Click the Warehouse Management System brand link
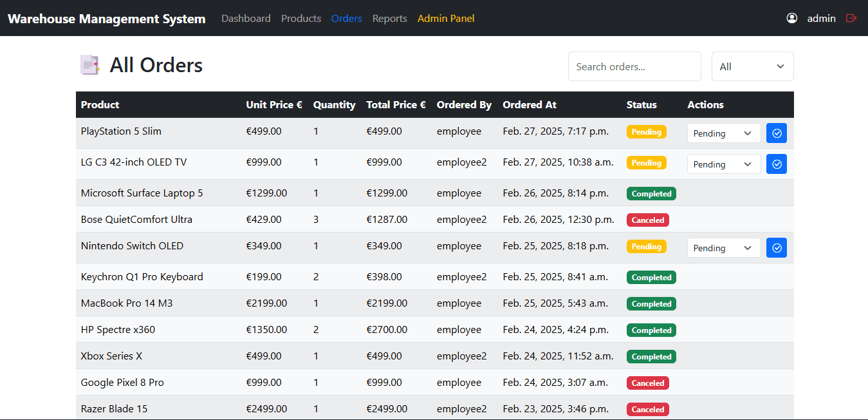 point(106,18)
